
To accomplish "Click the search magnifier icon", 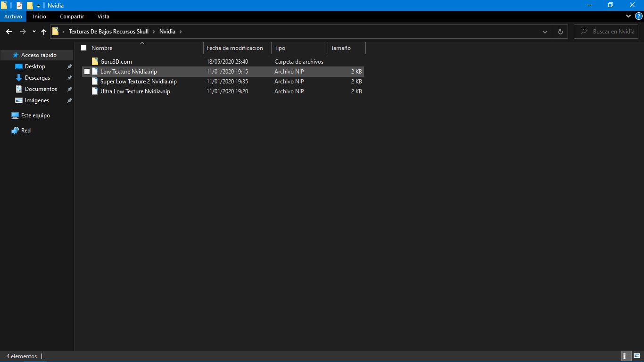I will click(x=584, y=32).
